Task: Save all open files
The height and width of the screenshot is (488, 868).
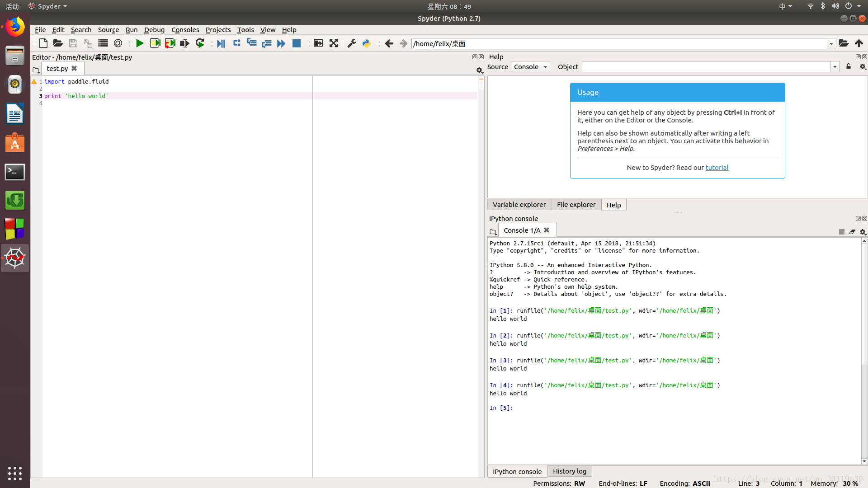Action: [88, 43]
